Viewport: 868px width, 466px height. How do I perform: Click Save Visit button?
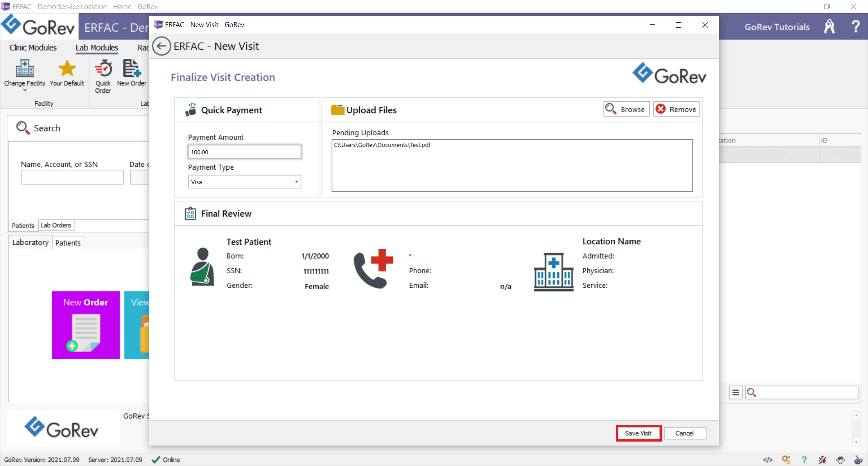[x=638, y=433]
